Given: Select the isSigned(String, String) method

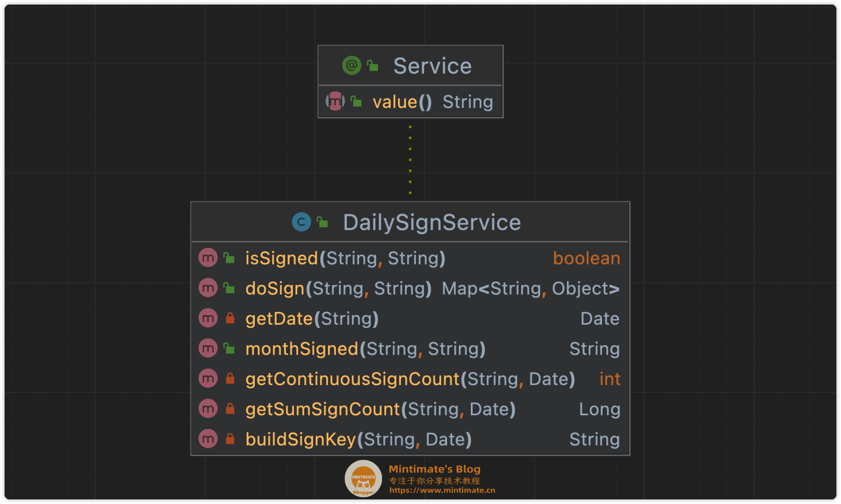Looking at the screenshot, I should click(345, 258).
